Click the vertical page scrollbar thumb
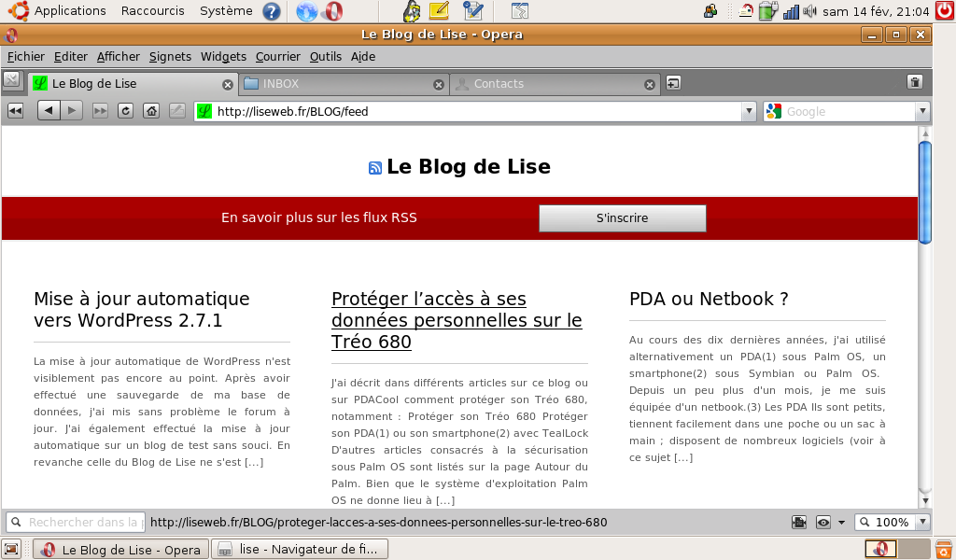 924,191
